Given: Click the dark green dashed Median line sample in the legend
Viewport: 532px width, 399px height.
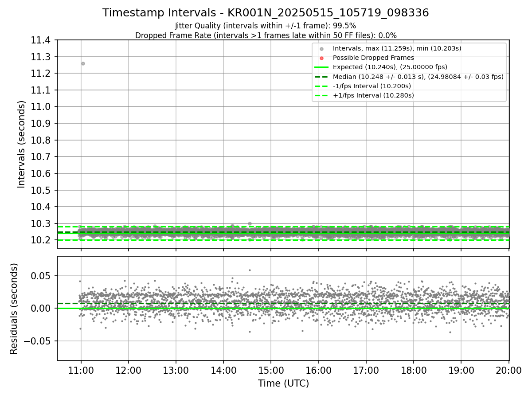Looking at the screenshot, I should click(321, 77).
